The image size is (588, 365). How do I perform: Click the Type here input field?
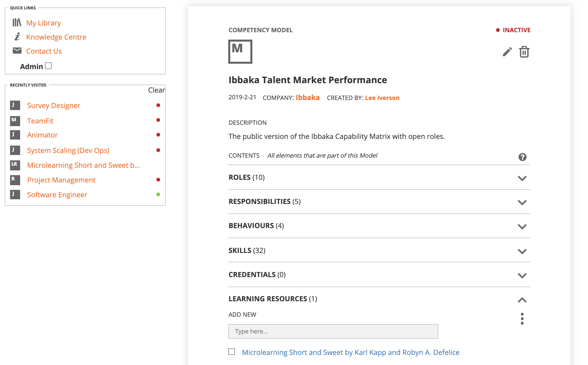click(333, 331)
